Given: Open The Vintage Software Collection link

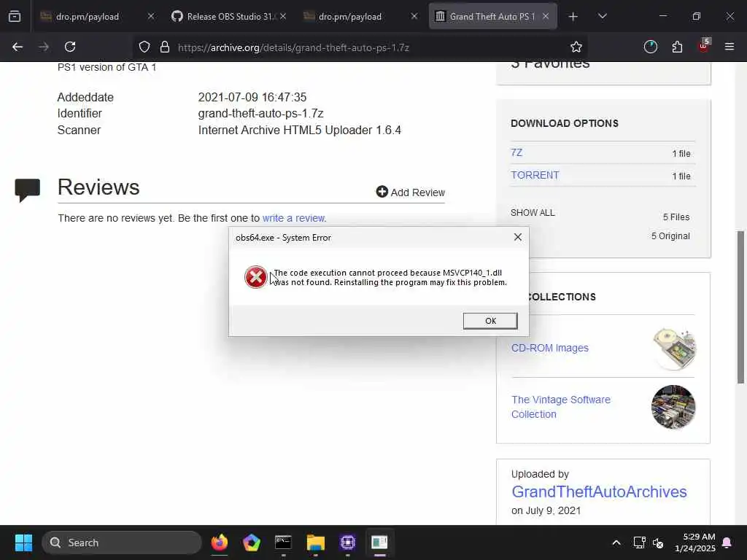Looking at the screenshot, I should pyautogui.click(x=561, y=407).
